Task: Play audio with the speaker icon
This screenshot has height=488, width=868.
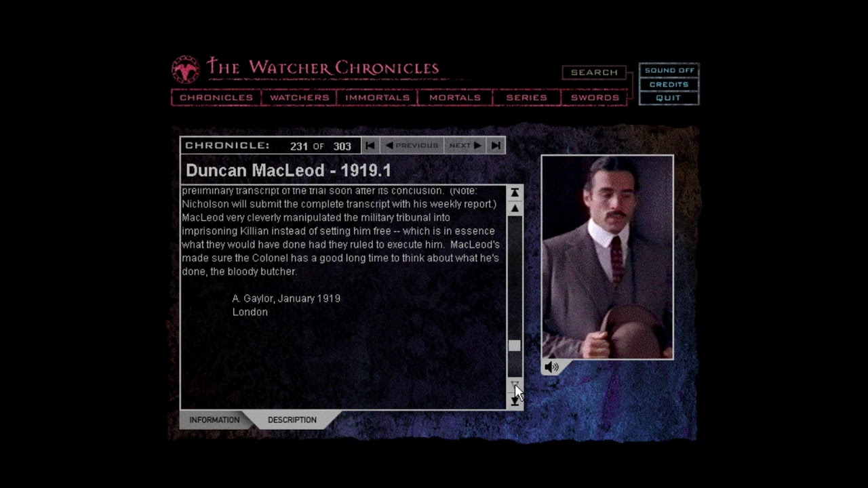Action: [x=551, y=367]
